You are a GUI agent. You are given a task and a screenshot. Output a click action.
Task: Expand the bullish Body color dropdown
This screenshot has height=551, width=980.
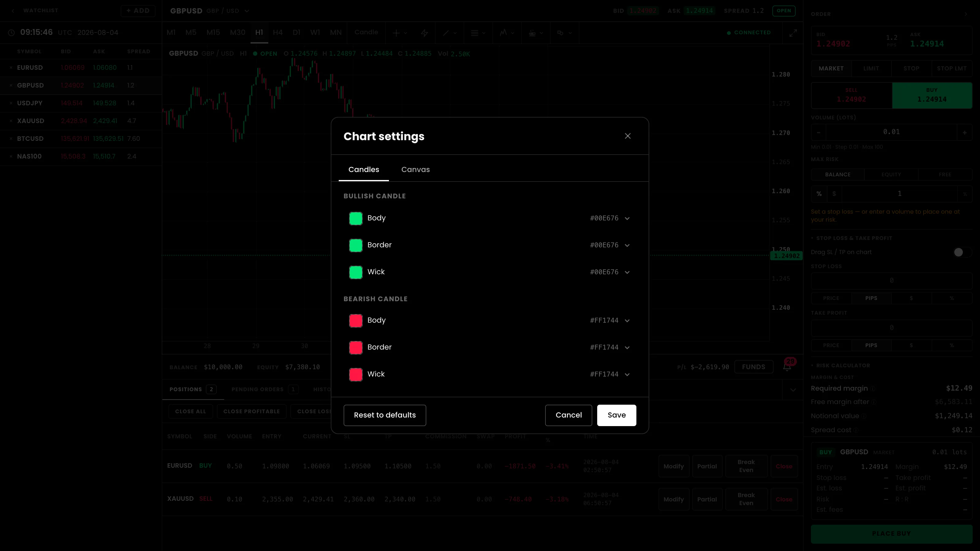tap(627, 218)
